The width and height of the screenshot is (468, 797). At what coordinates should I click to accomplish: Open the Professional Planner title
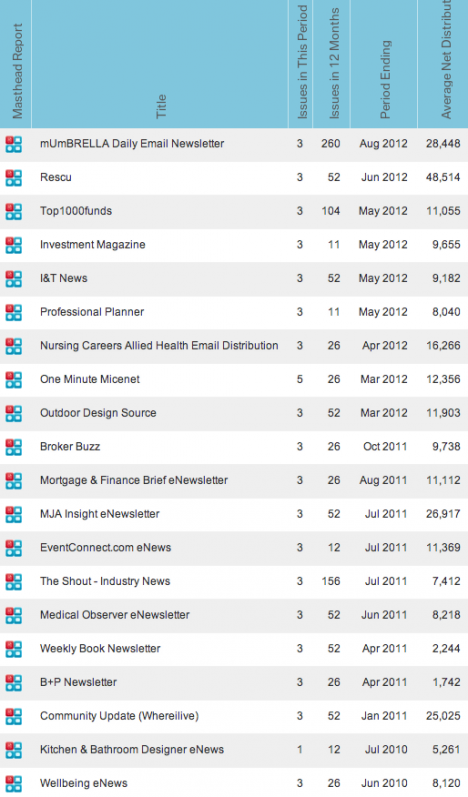pyautogui.click(x=92, y=312)
